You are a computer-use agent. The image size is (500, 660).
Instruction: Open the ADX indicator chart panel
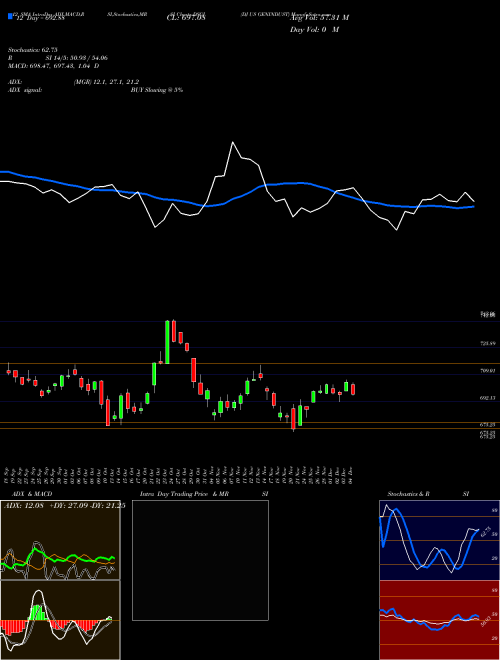[60, 540]
